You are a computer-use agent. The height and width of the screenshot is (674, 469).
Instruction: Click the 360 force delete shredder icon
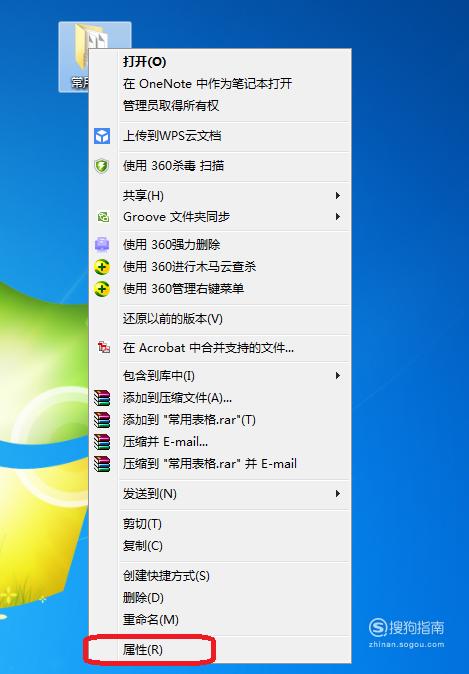102,244
